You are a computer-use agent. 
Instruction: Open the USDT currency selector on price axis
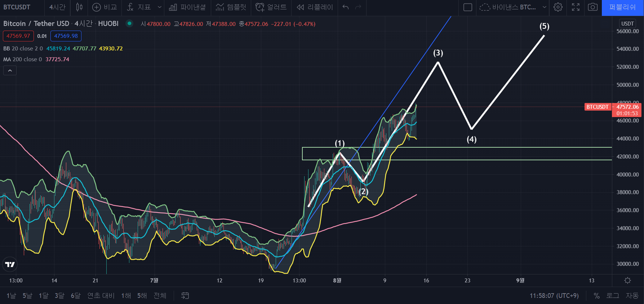tap(627, 23)
